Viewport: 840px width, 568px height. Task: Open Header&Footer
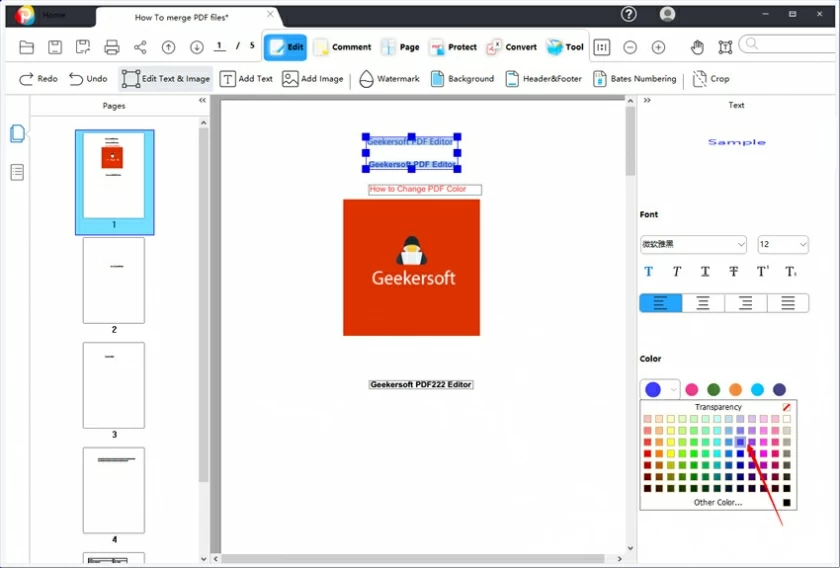pos(543,79)
